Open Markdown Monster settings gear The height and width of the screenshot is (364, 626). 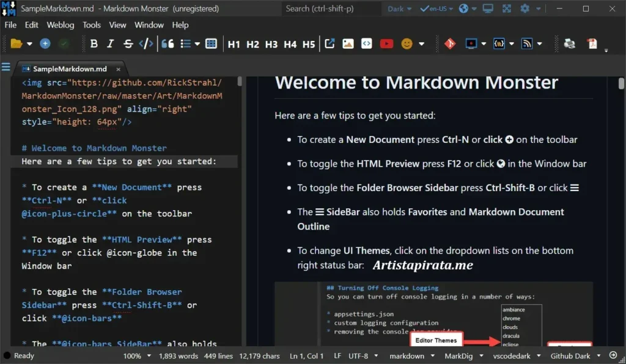point(524,9)
